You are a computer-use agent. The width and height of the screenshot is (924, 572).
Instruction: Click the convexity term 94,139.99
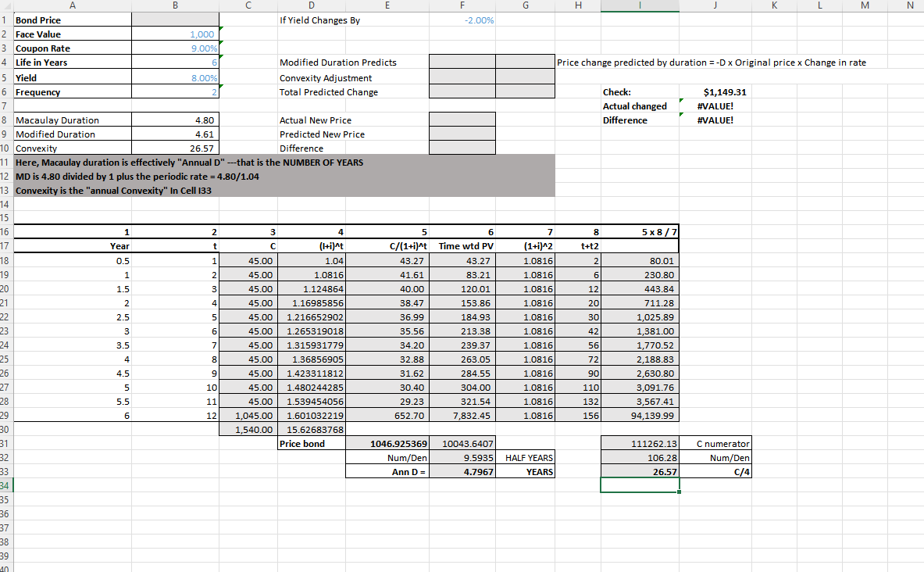point(640,415)
